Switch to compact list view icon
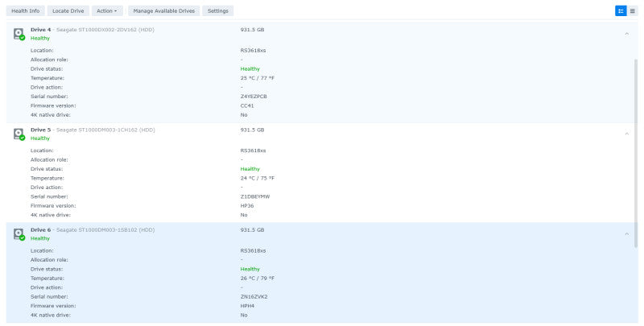The width and height of the screenshot is (644, 326). coord(633,11)
